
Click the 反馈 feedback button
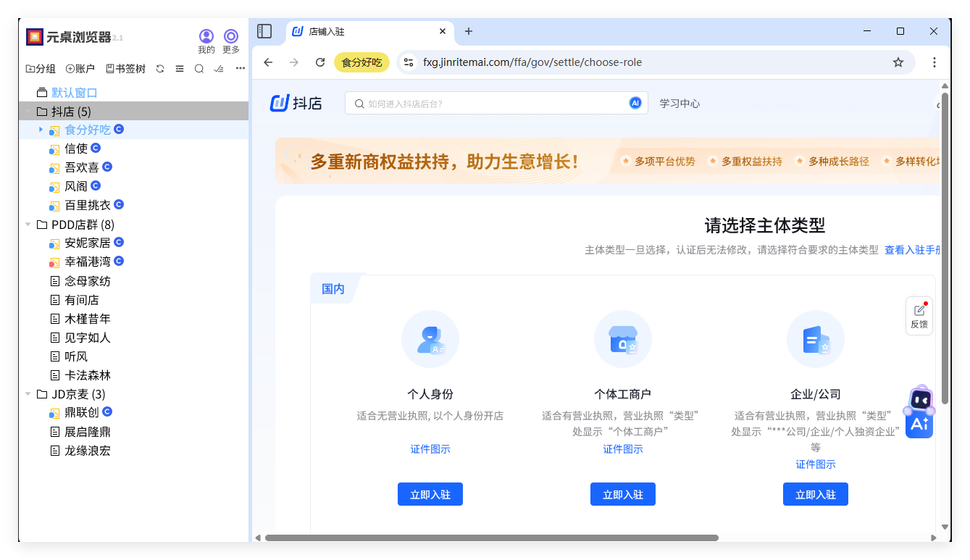(x=919, y=316)
